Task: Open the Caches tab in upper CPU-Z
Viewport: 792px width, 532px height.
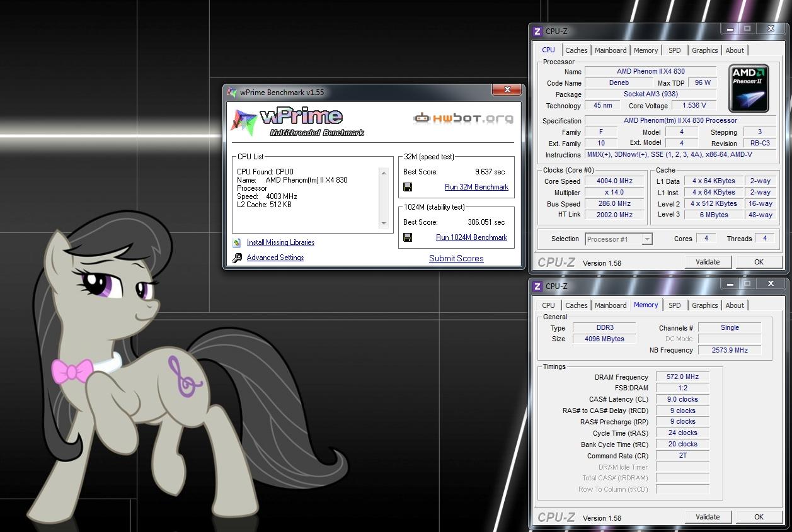Action: (576, 50)
